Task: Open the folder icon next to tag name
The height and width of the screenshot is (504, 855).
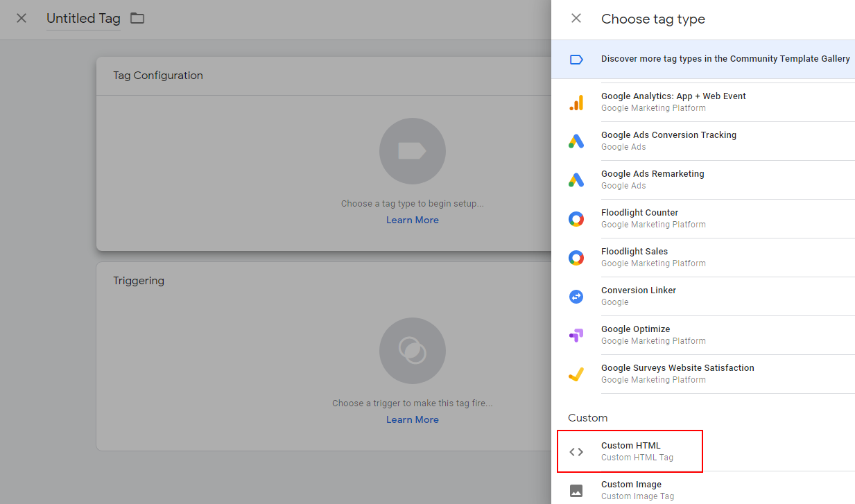Action: (137, 18)
